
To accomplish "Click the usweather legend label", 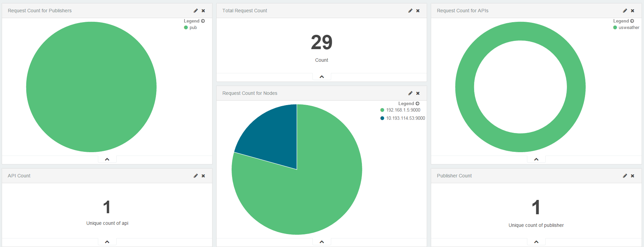I will pyautogui.click(x=629, y=28).
